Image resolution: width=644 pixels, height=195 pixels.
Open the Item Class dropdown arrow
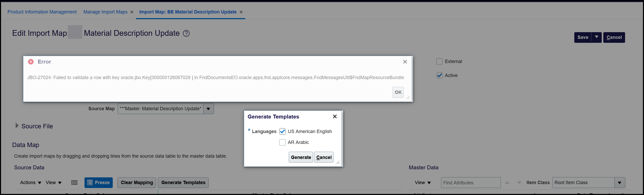pyautogui.click(x=620, y=183)
